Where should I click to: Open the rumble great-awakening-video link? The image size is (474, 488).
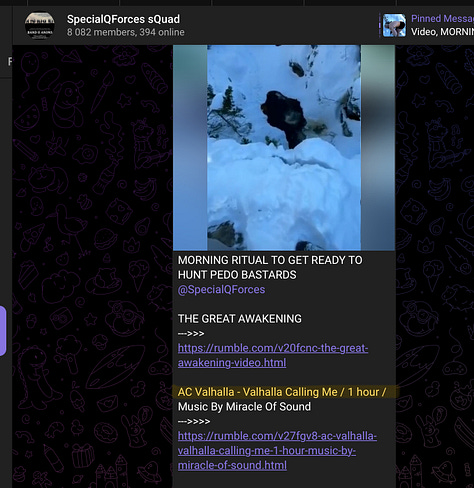[273, 355]
